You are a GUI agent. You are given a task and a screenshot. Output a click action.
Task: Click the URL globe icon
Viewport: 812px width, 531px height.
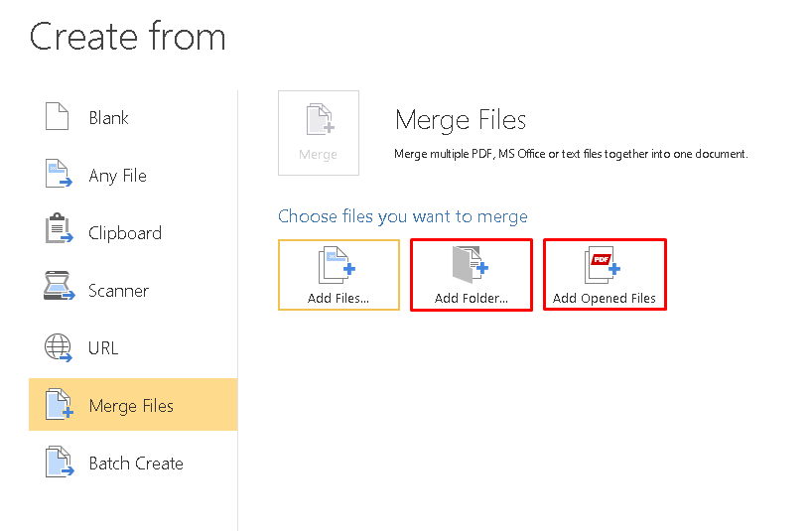coord(58,347)
